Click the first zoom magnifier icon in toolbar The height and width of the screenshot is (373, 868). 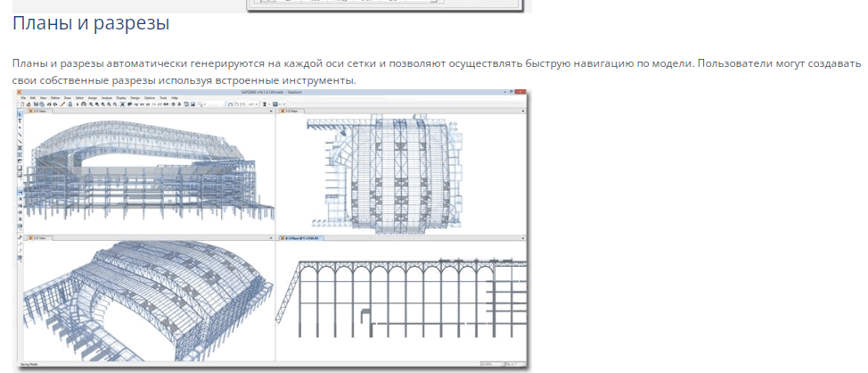(x=92, y=104)
